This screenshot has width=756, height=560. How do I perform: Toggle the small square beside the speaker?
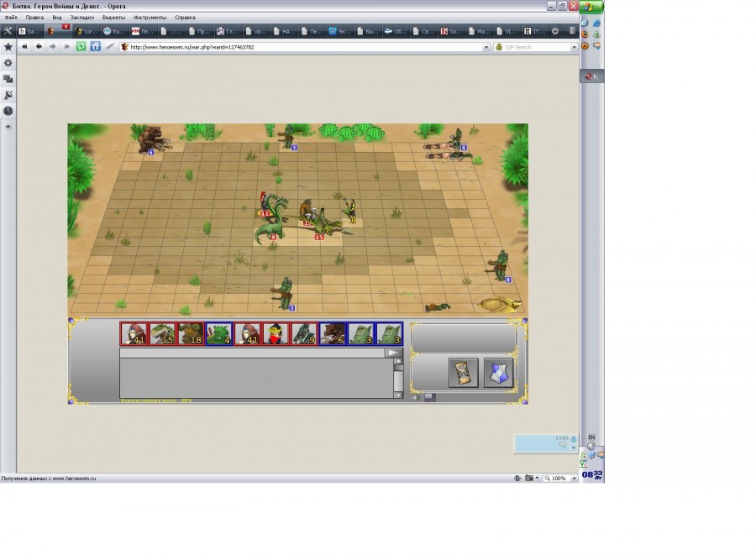pyautogui.click(x=429, y=397)
